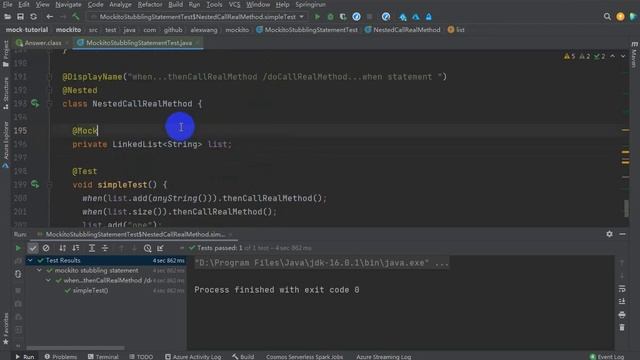Open the TODO tool window

pos(141,357)
